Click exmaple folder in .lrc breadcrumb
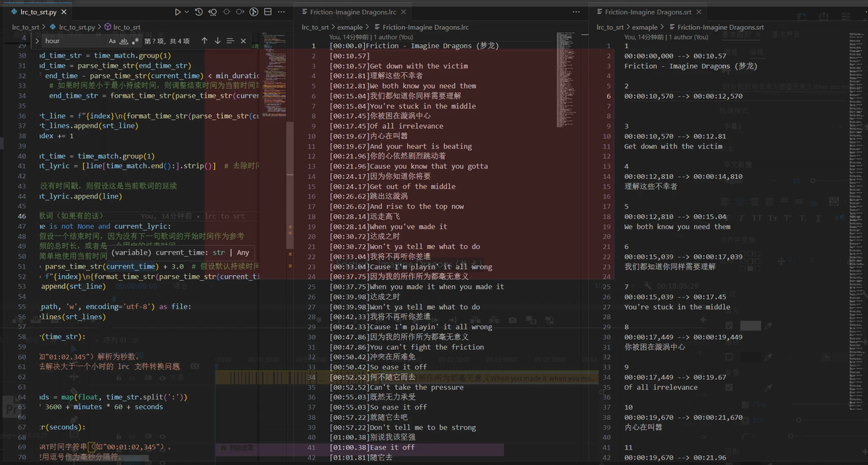Screen dimensions: 868x465 click(350, 28)
